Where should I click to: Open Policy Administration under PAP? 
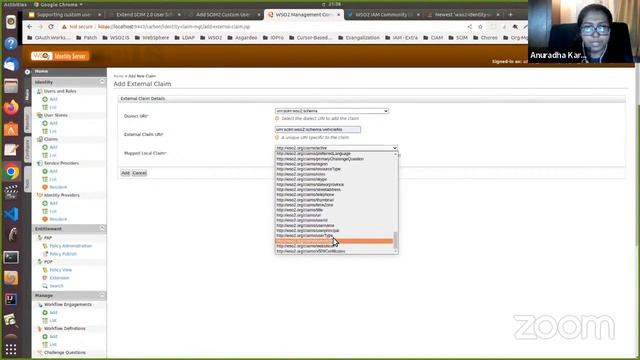coord(71,246)
